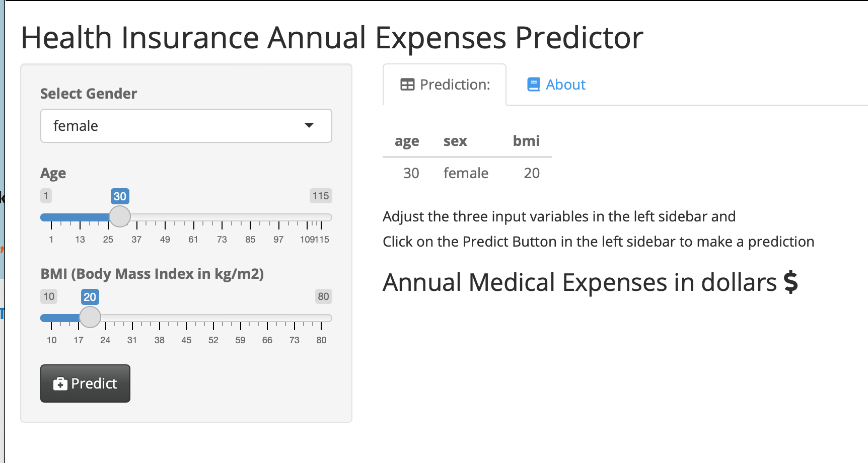Click the table icon on Prediction tab
The height and width of the screenshot is (463, 868).
pyautogui.click(x=406, y=85)
